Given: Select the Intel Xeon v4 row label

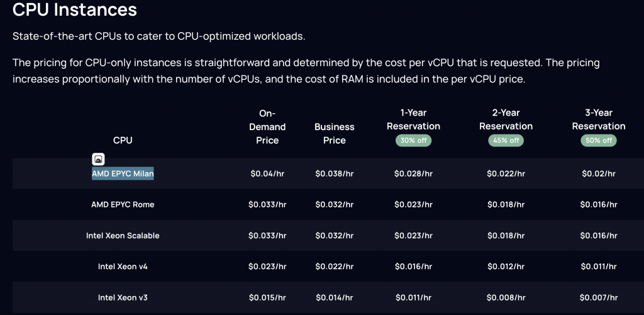Looking at the screenshot, I should (x=123, y=267).
